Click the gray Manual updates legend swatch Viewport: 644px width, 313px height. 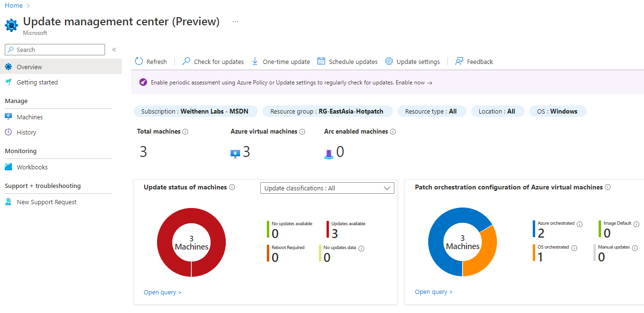pos(594,253)
